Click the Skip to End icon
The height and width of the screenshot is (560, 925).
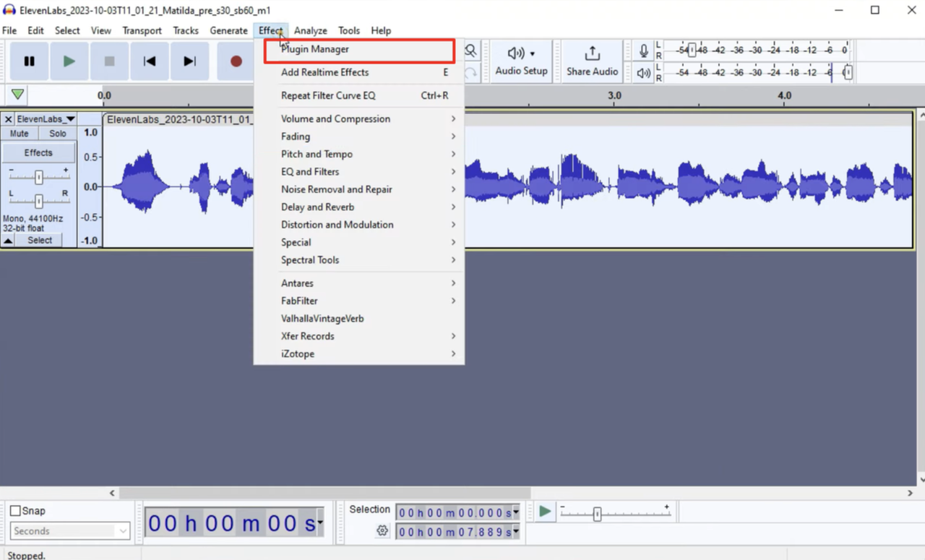click(x=189, y=61)
